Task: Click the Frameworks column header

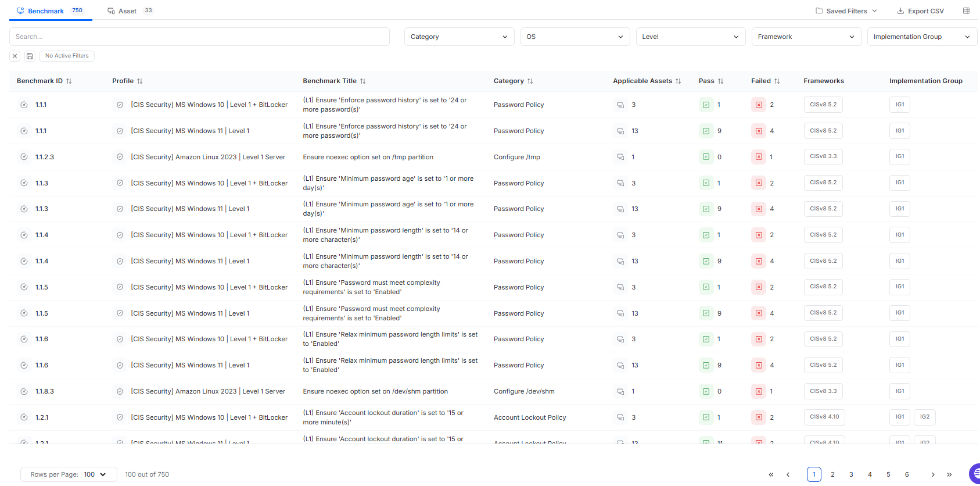Action: pyautogui.click(x=824, y=81)
